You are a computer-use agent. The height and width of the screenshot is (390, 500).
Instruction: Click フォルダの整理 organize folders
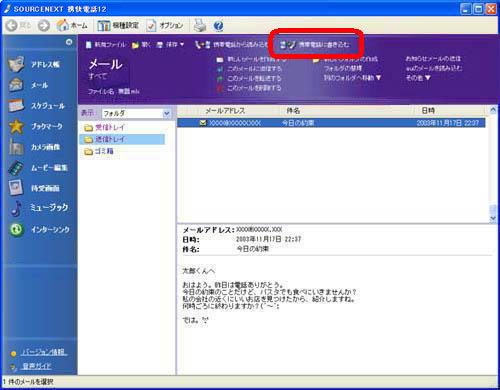point(343,69)
